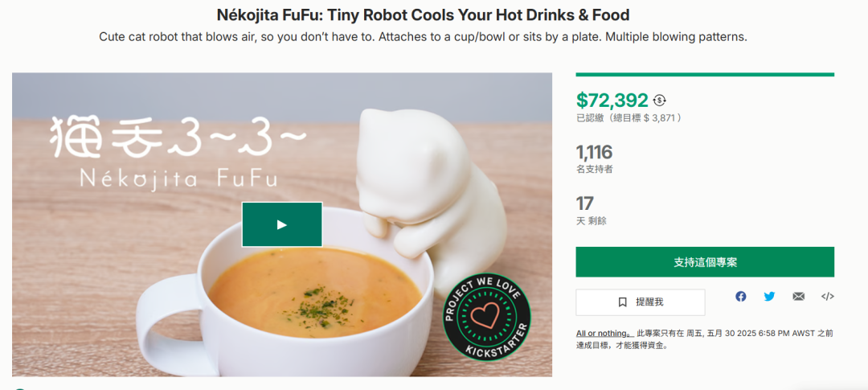Back the project with 支持這個專案 button
This screenshot has width=868, height=390.
coord(705,262)
